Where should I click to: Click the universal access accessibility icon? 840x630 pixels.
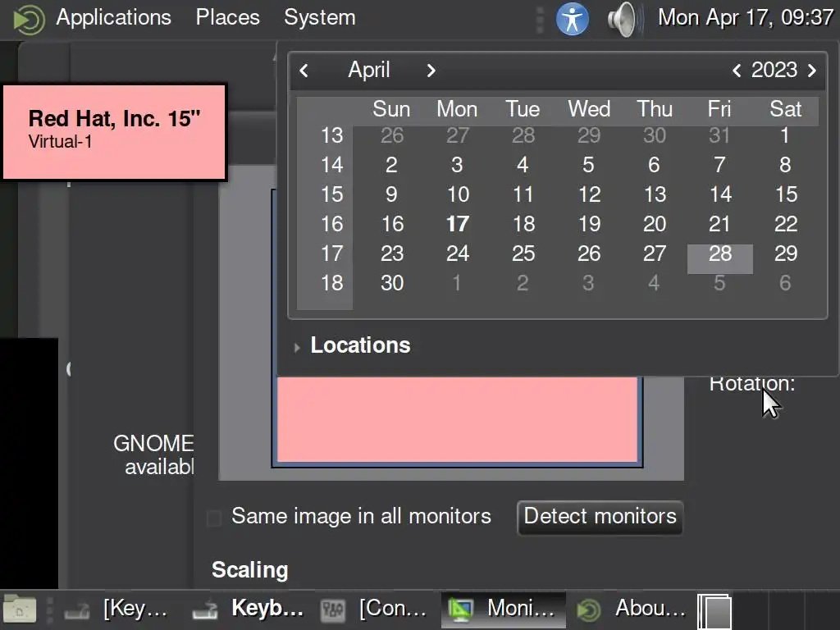tap(572, 18)
